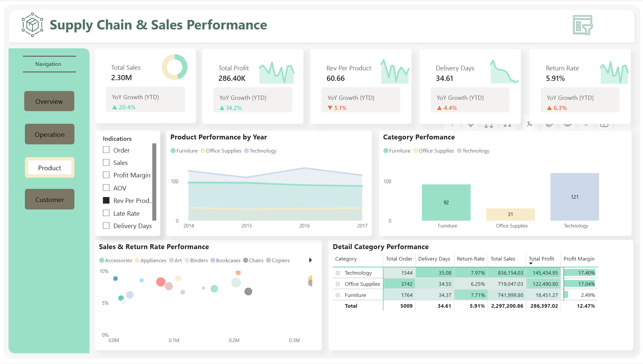Click the Indicators list scrollbar

pos(154,182)
